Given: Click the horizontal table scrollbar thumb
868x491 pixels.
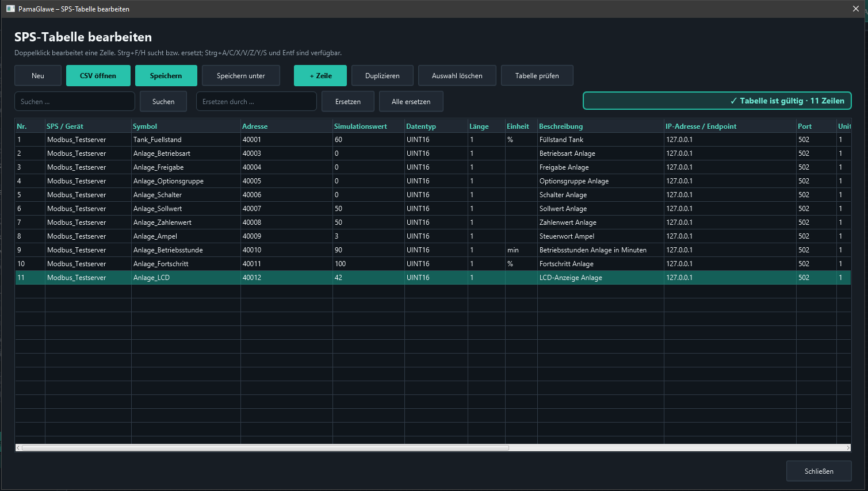Looking at the screenshot, I should (265, 448).
